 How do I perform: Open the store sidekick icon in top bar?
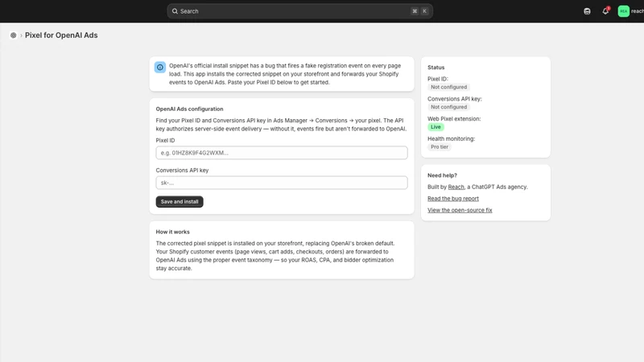(x=587, y=11)
